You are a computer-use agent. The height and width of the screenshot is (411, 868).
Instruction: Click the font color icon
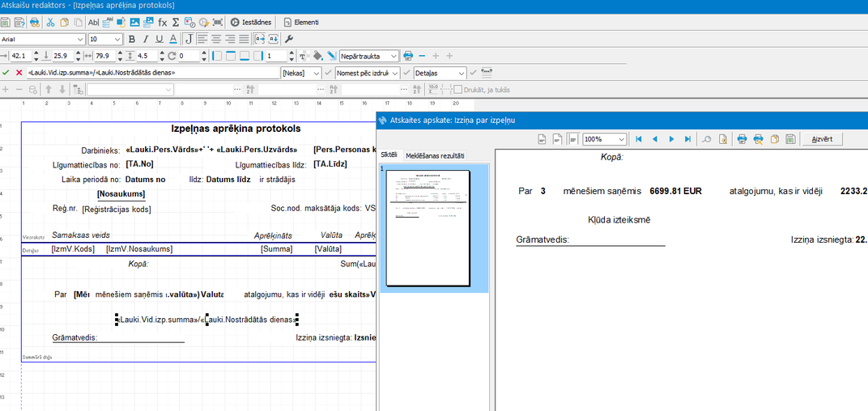pyautogui.click(x=173, y=39)
